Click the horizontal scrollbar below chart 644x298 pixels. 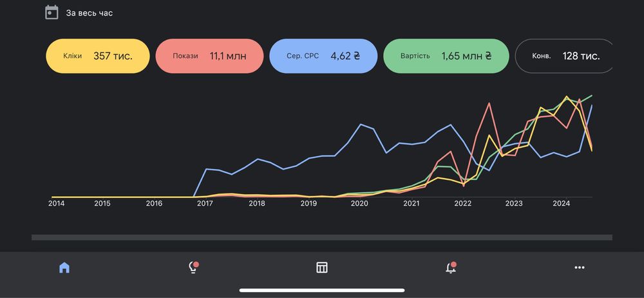tap(322, 237)
